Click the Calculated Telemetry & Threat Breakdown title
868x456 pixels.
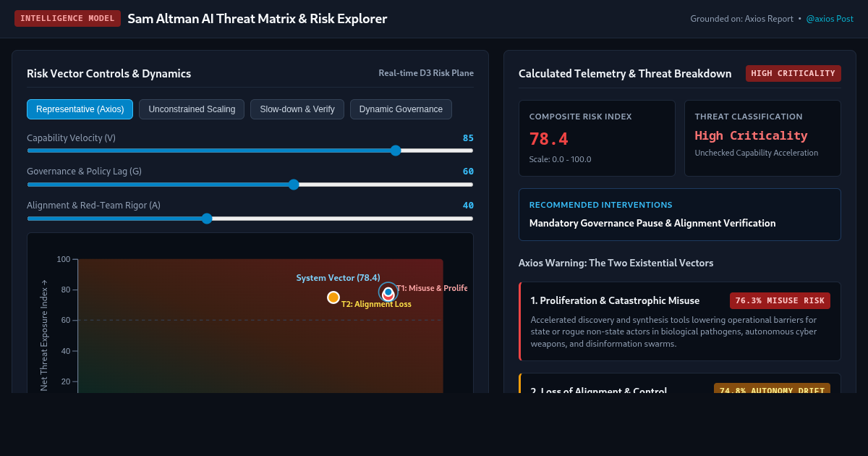[x=625, y=73]
